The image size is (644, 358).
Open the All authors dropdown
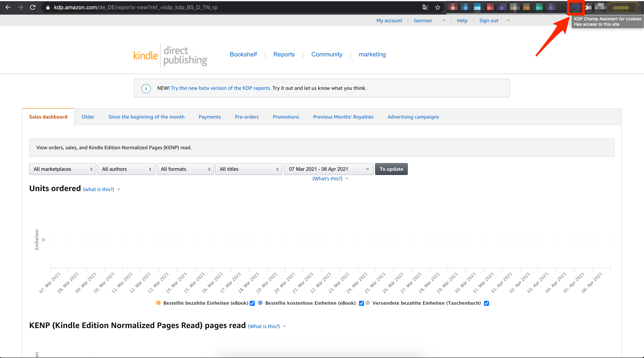pyautogui.click(x=126, y=169)
